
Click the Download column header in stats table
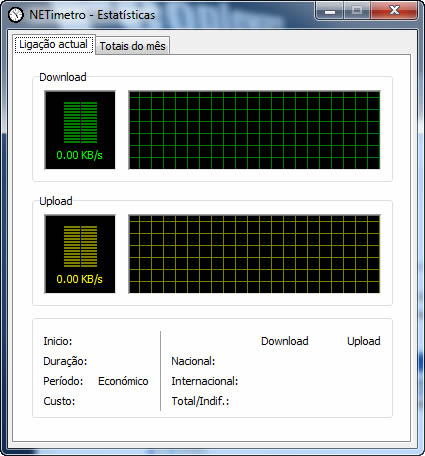coord(285,341)
